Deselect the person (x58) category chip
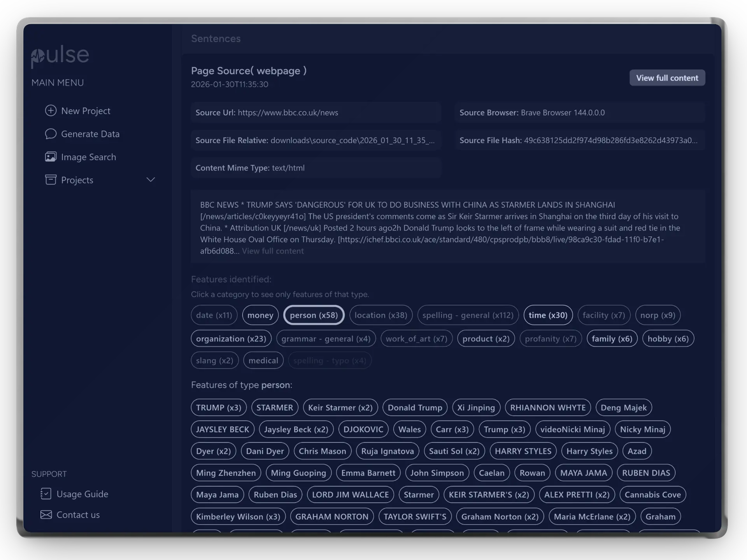This screenshot has width=747, height=560. 314,315
